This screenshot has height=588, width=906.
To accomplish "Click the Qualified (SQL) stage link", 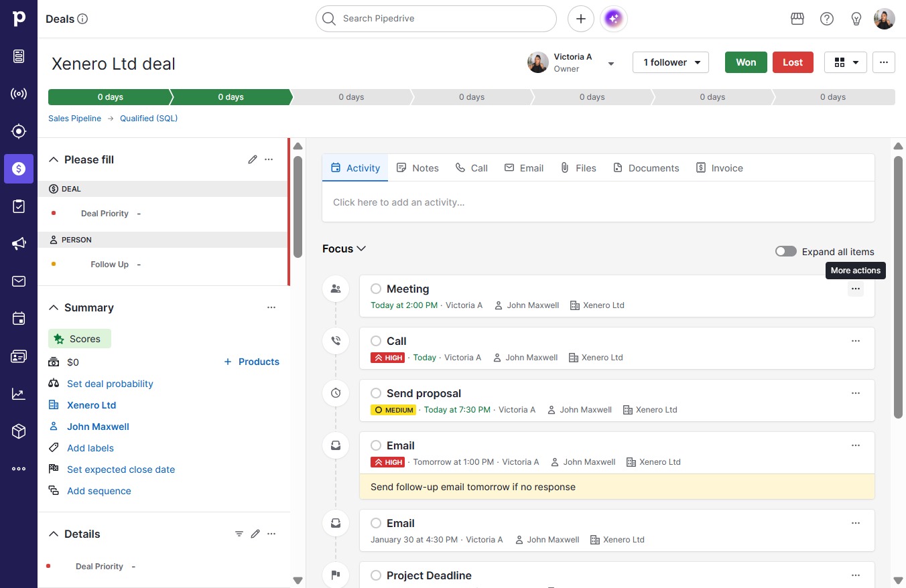I will 149,119.
